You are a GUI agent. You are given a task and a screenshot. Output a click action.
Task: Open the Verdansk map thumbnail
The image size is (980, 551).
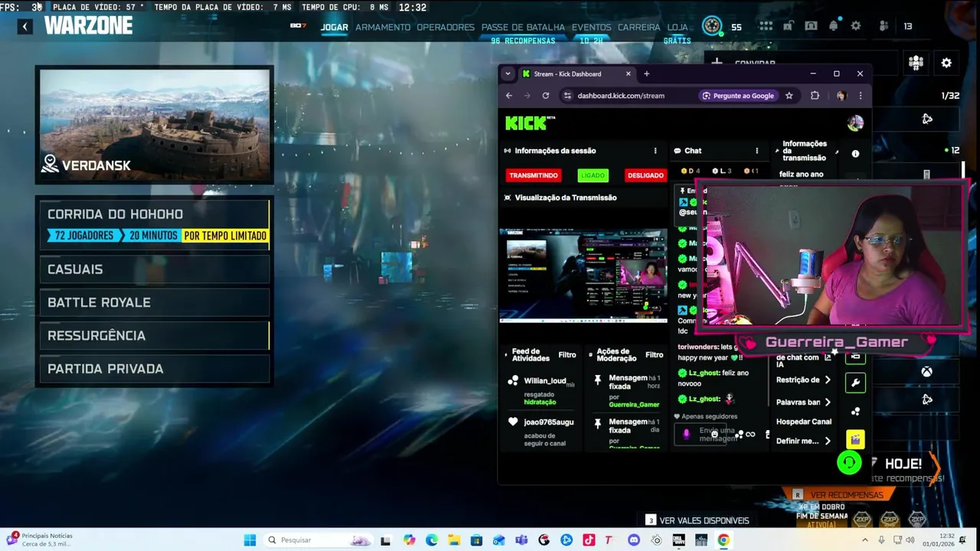(x=155, y=126)
